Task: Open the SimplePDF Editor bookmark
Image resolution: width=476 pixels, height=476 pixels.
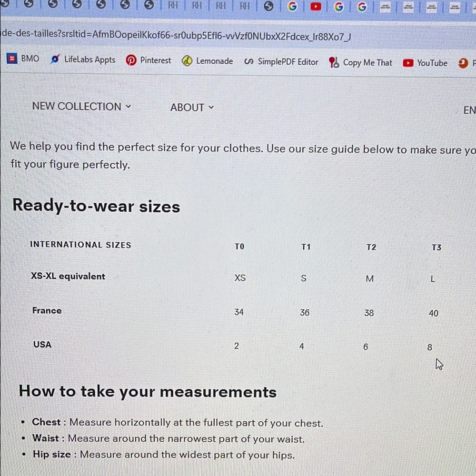Action: coord(281,62)
